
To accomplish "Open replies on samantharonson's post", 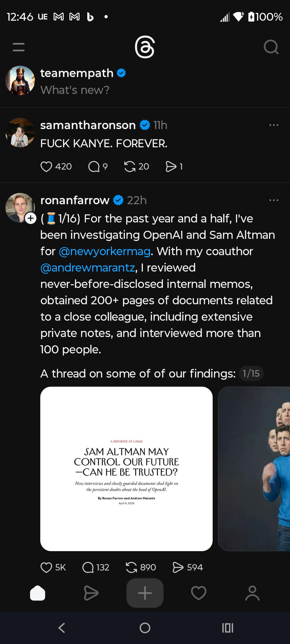I will coord(94,167).
